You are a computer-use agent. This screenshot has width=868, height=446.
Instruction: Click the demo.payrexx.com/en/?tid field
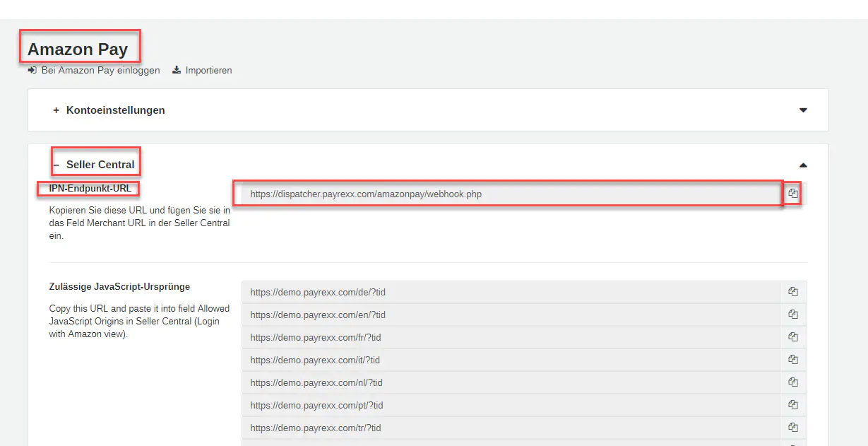510,315
